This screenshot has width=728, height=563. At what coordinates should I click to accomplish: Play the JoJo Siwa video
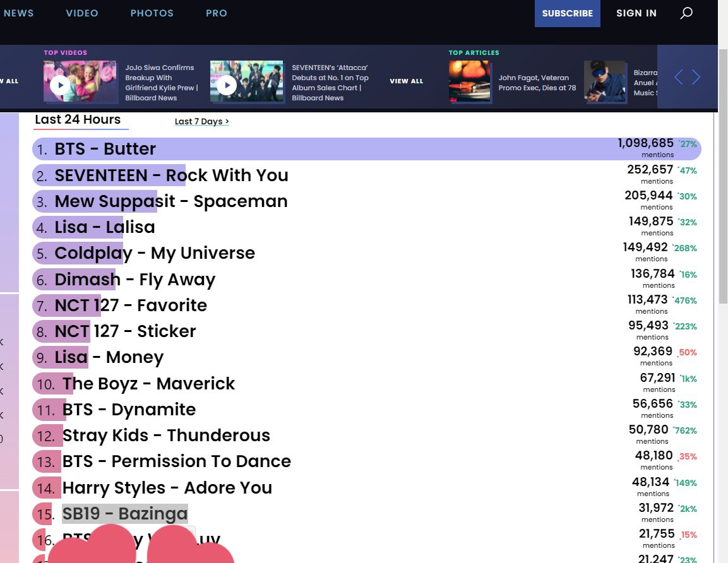61,85
